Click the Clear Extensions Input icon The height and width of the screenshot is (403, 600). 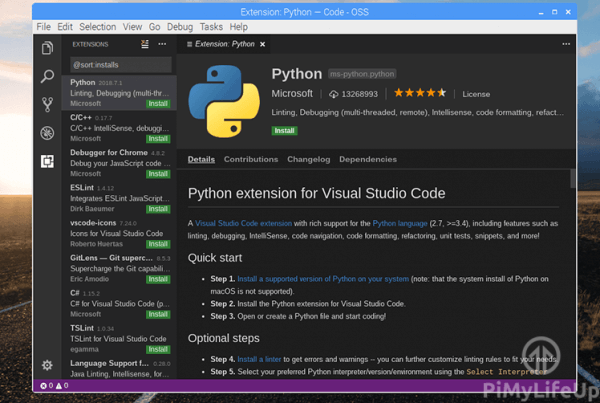145,45
